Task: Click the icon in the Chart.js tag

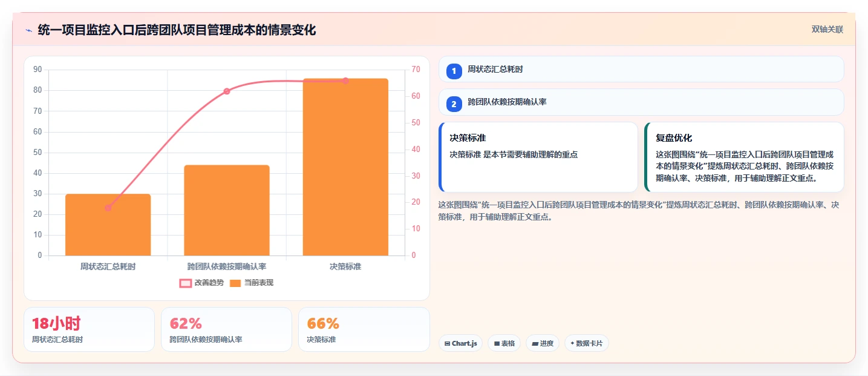Action: pyautogui.click(x=447, y=343)
